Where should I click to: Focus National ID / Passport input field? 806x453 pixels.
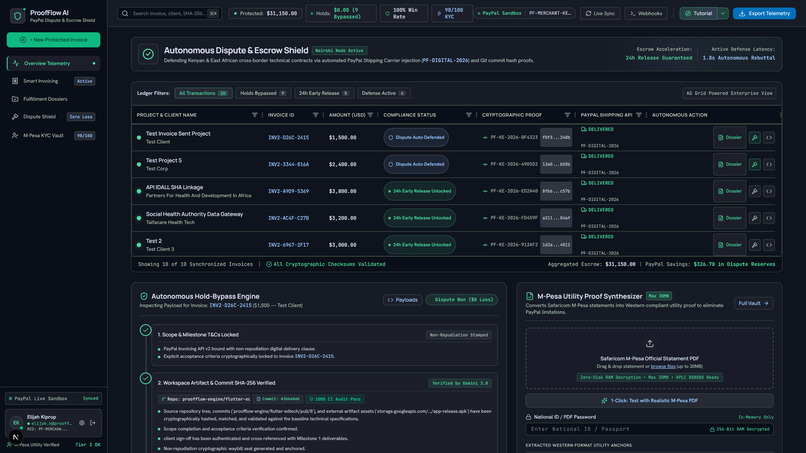[650, 429]
